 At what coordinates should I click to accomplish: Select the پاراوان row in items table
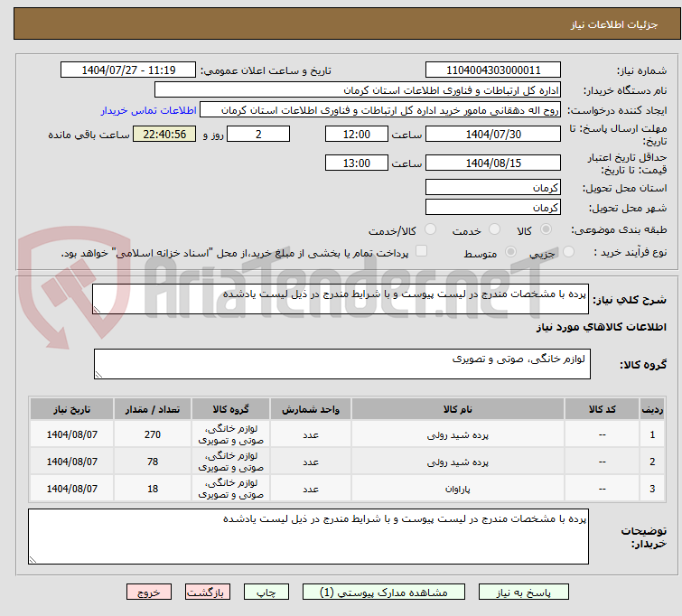coord(457,489)
